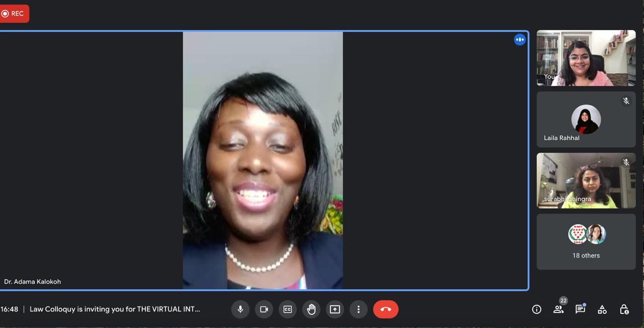This screenshot has width=644, height=328.
Task: Open host controls lock icon
Action: pos(624,309)
